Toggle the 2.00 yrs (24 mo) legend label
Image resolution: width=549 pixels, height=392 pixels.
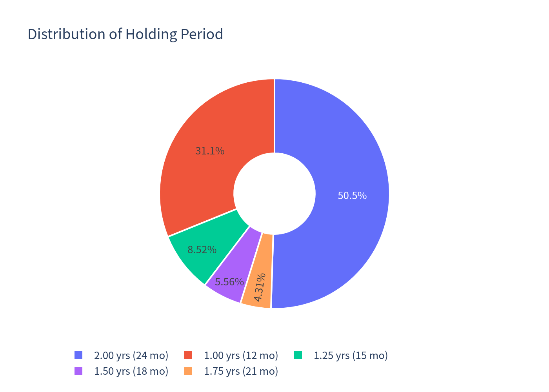[x=131, y=356]
